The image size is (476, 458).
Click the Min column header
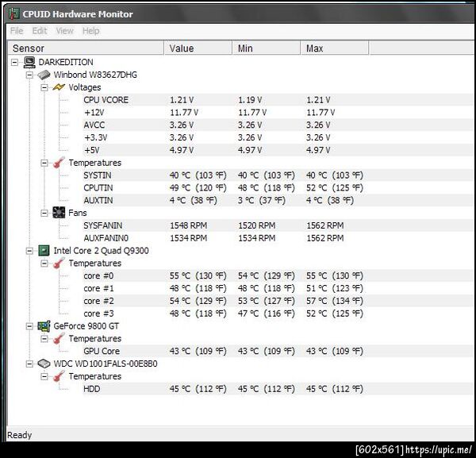coord(267,48)
